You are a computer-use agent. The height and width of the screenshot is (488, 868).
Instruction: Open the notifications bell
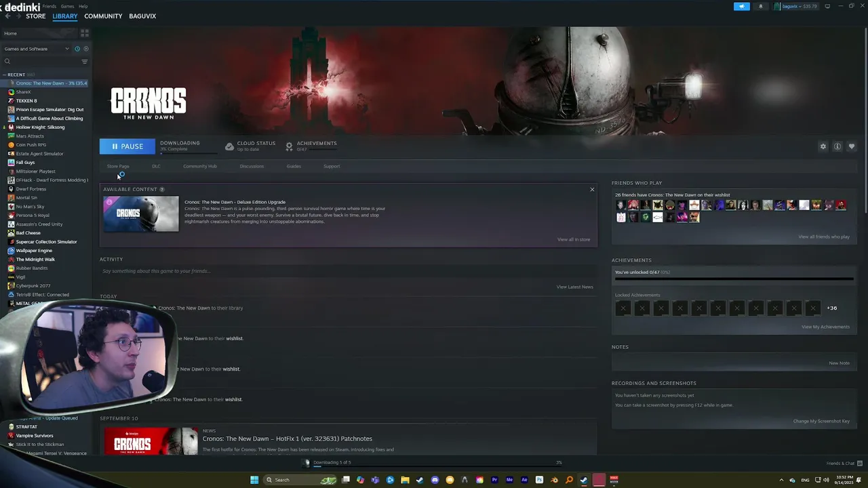760,6
